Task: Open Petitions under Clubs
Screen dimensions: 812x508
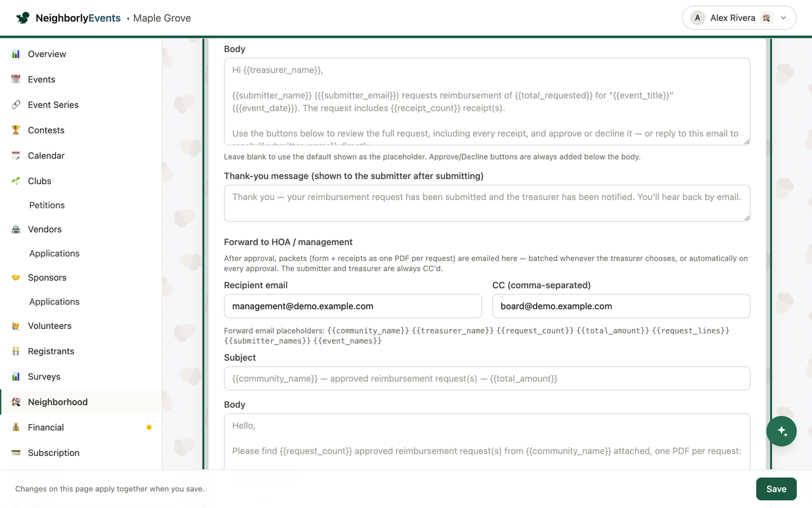Action: coord(81,205)
